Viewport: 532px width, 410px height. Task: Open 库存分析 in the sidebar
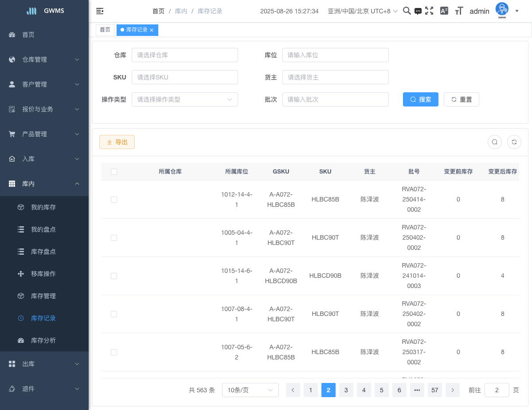43,340
